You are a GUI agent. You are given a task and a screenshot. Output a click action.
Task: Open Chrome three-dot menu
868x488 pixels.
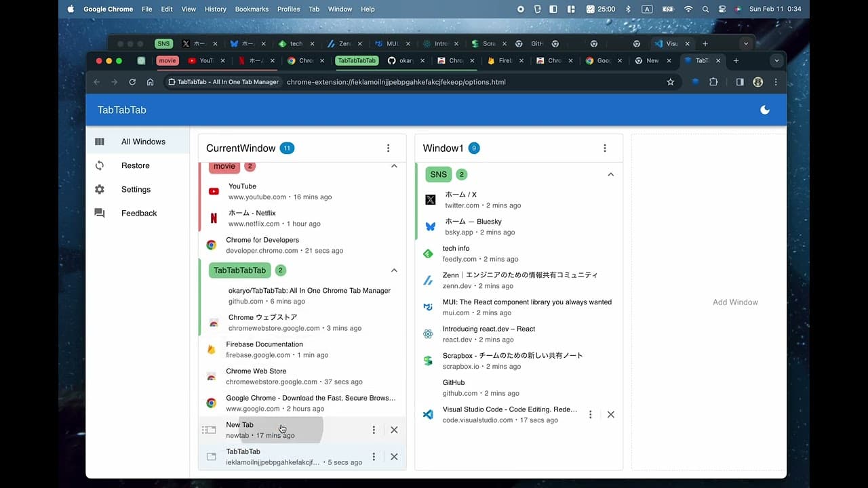coord(776,82)
